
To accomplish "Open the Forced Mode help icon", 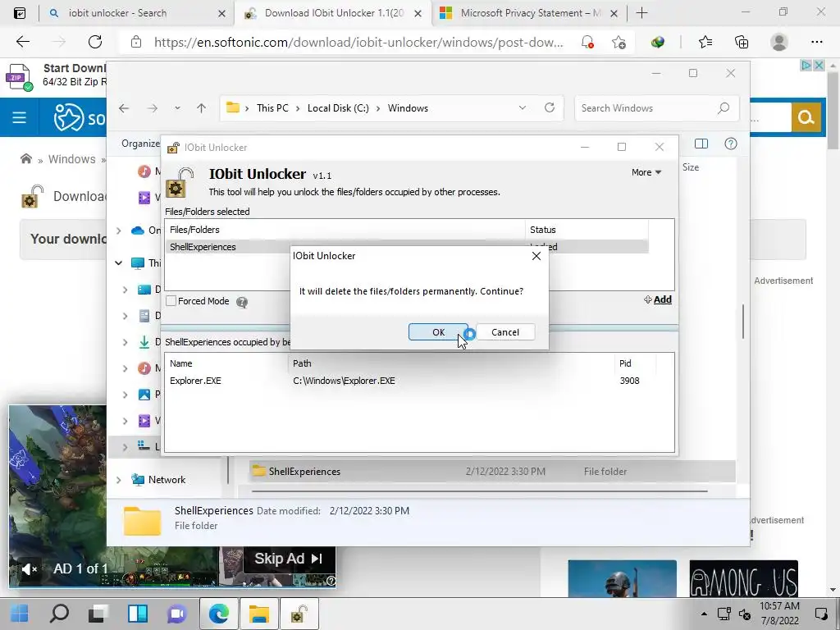I will click(x=242, y=302).
